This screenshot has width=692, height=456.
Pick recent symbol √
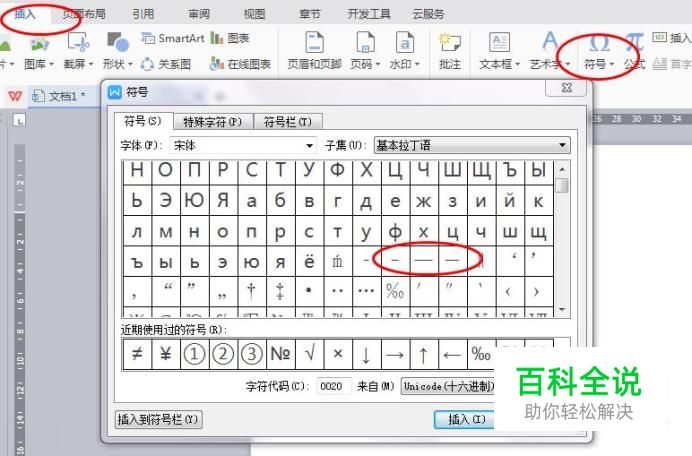point(309,354)
